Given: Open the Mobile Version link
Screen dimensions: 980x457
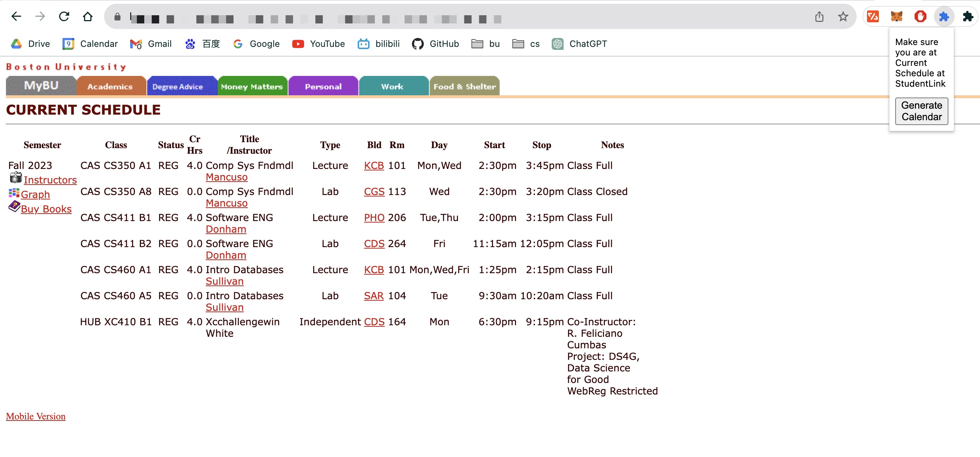Looking at the screenshot, I should click(35, 416).
